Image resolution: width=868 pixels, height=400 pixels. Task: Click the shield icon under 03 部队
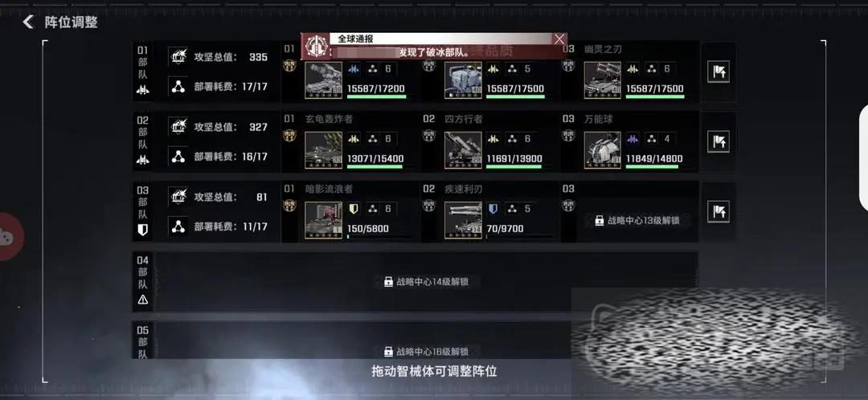[x=143, y=230]
